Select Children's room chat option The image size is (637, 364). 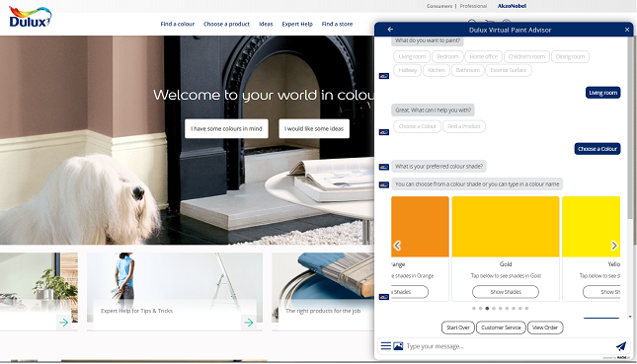526,57
